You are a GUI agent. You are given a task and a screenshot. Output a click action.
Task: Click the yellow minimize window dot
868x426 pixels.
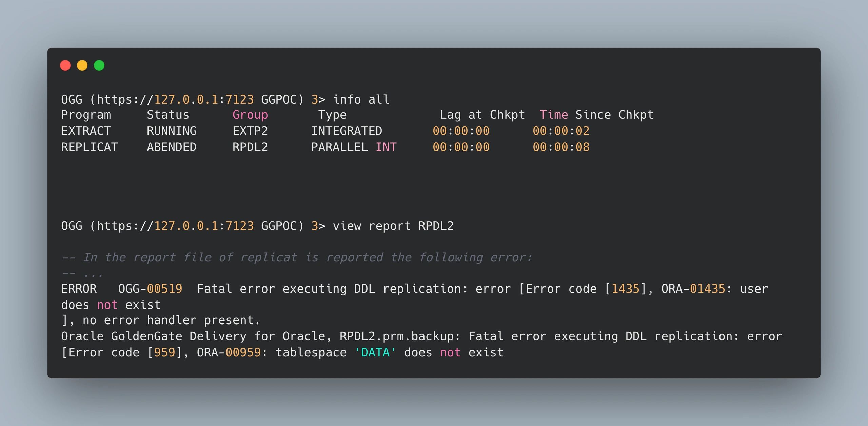82,65
